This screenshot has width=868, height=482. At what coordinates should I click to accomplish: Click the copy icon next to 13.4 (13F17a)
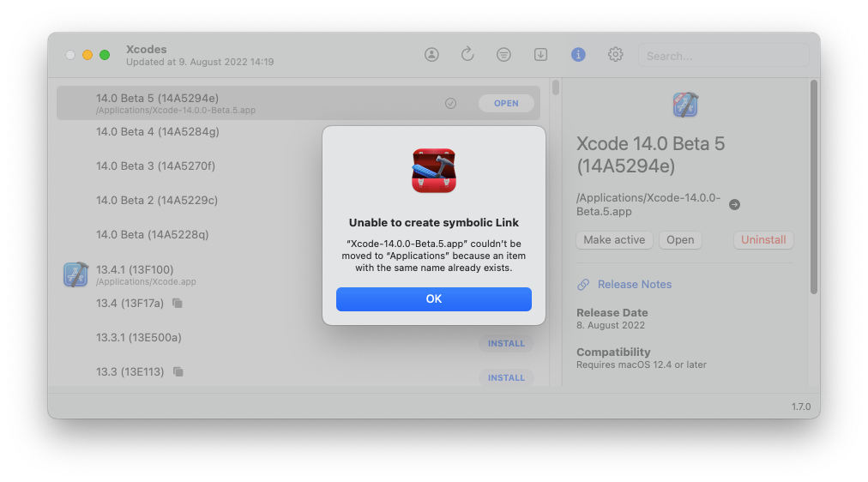[x=178, y=304]
